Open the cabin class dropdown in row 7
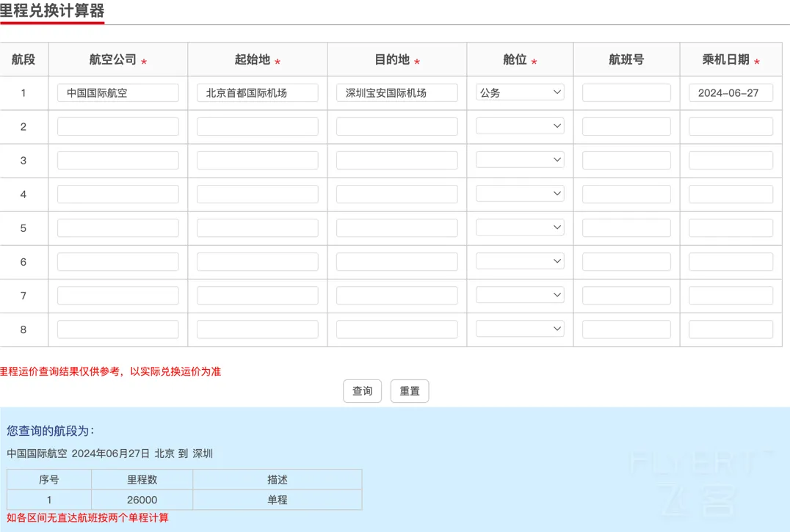Image resolution: width=790 pixels, height=532 pixels. click(x=520, y=295)
